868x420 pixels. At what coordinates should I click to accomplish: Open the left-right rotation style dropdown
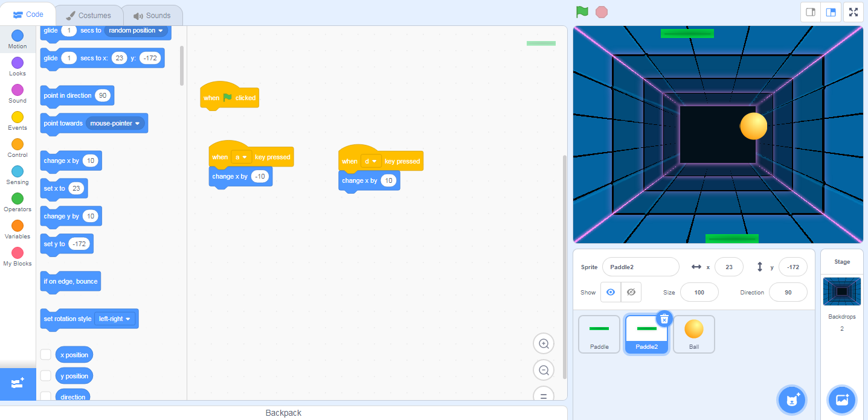(115, 319)
